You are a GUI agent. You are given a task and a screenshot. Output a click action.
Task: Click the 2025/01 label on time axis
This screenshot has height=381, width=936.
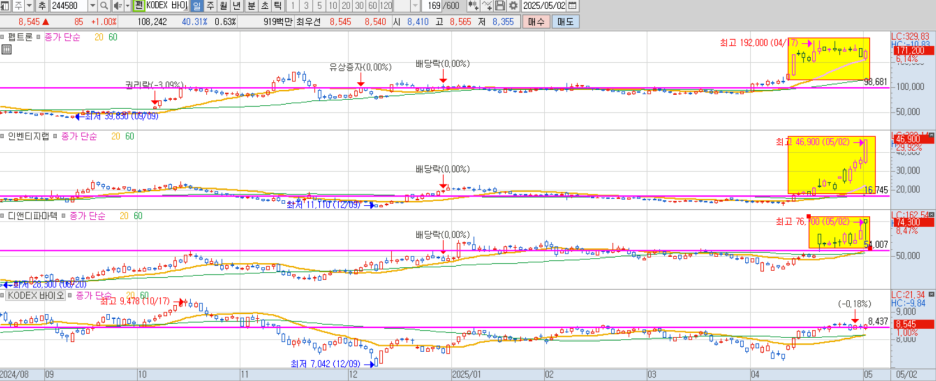(x=465, y=375)
